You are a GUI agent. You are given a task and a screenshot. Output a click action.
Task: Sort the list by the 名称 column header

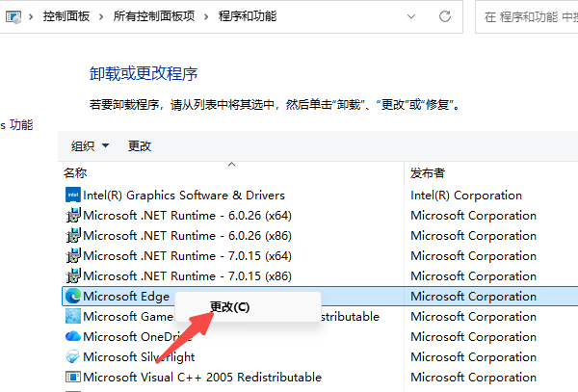[x=75, y=173]
